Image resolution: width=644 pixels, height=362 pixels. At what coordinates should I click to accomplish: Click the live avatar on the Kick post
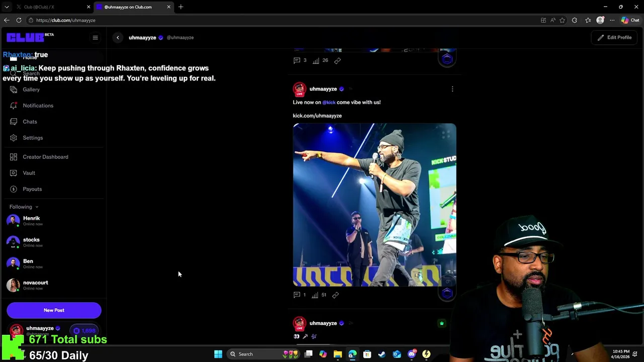(299, 89)
